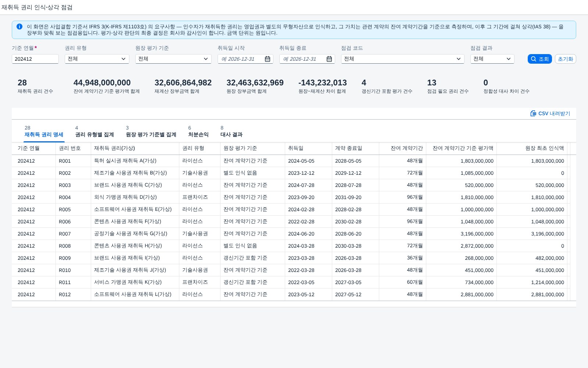Click the CSV 내려받기 export icon
Screen dimensions: 588x368
pos(533,113)
